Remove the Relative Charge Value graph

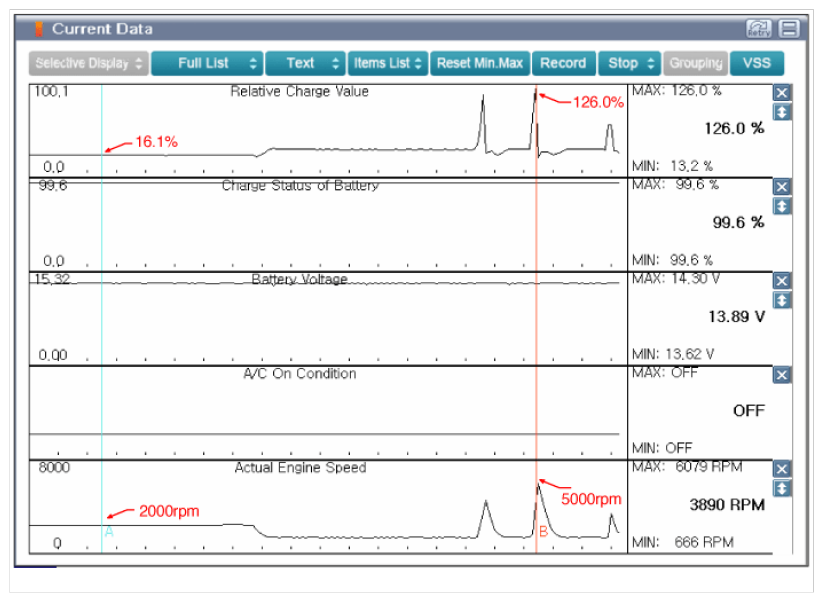[x=782, y=92]
